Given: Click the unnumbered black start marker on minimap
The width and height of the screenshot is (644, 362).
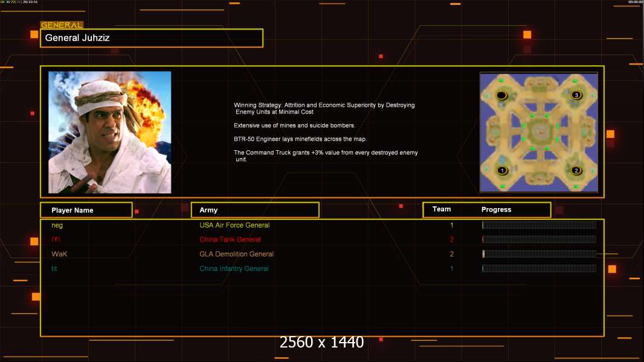Looking at the screenshot, I should [x=501, y=95].
